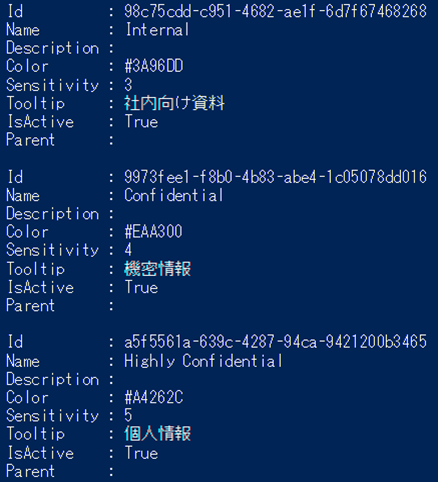Click the first Description field label
The image size is (438, 482).
click(53, 48)
